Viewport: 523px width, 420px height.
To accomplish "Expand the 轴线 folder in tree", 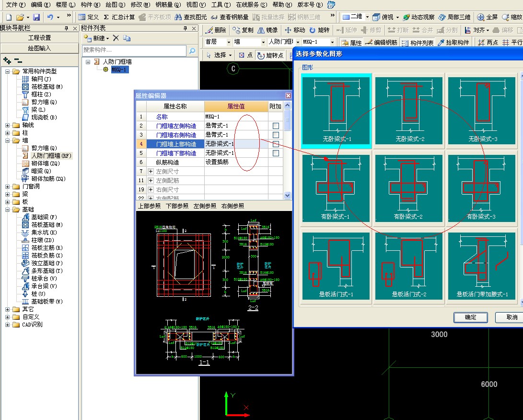I will [x=7, y=125].
